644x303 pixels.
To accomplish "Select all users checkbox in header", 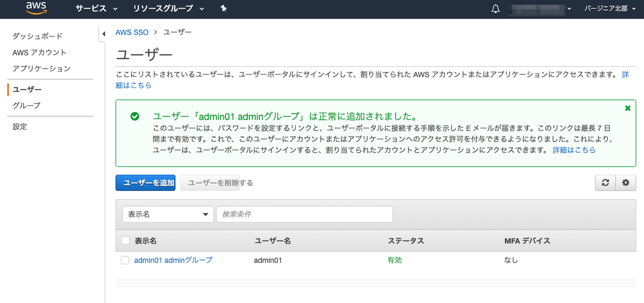I will pos(125,241).
